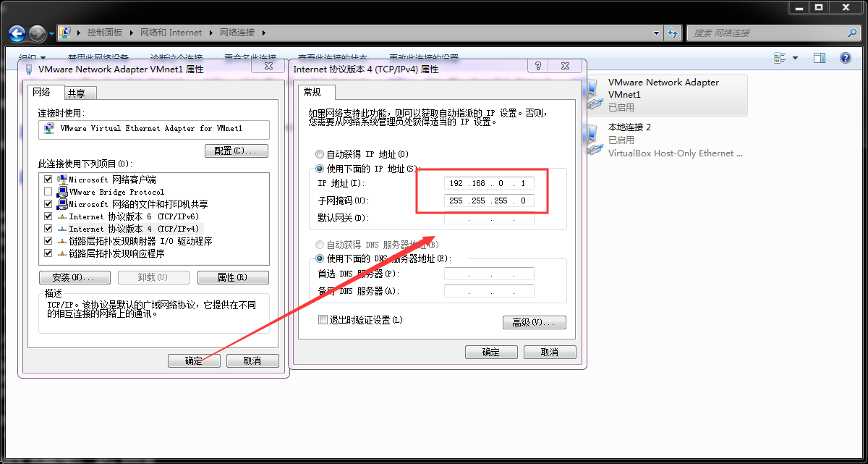Click 网络和 Internet in the breadcrumb
This screenshot has height=464, width=868.
171,33
